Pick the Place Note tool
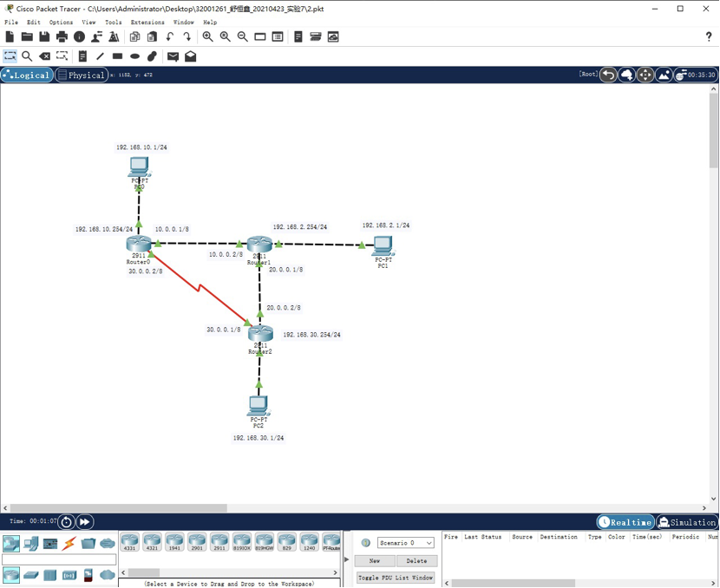720x588 pixels. 82,56
